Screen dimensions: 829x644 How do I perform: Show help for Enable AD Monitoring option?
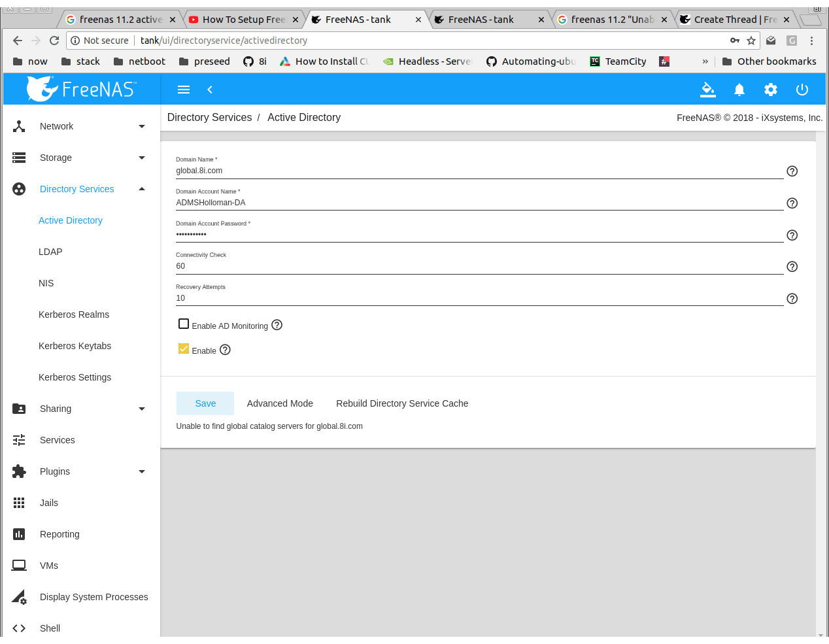[x=277, y=325]
